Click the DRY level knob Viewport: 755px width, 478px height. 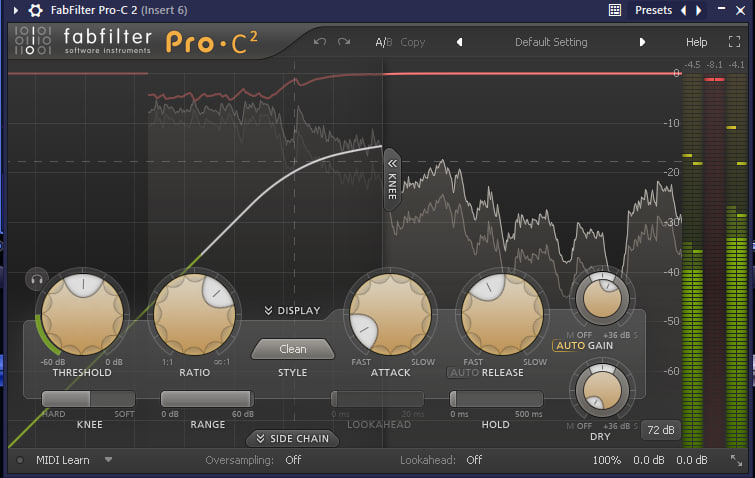[x=602, y=390]
